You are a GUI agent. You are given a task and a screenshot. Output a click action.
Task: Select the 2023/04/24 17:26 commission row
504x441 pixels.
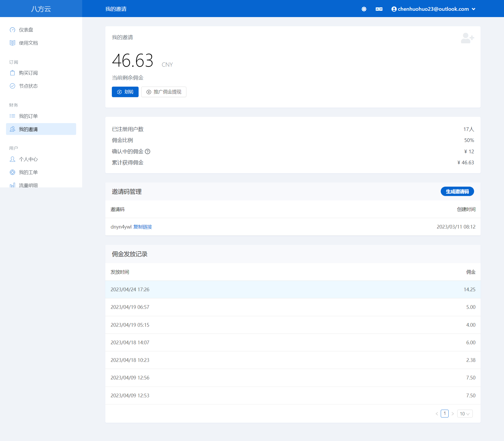[x=293, y=290]
